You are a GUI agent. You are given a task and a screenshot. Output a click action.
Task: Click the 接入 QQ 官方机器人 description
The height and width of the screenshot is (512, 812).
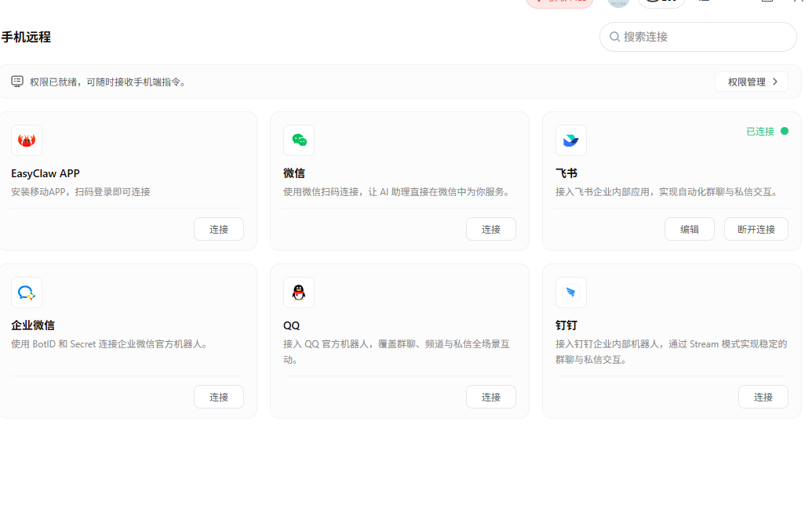(397, 351)
